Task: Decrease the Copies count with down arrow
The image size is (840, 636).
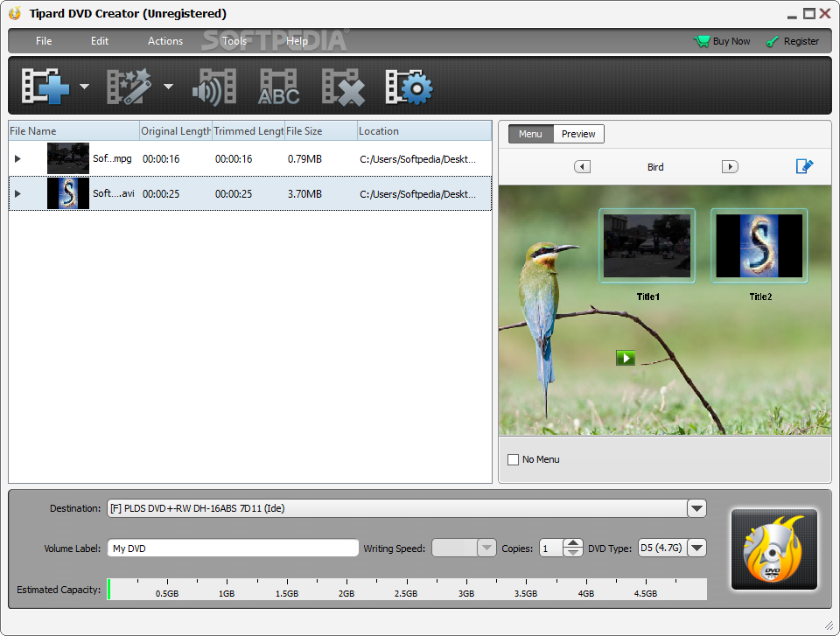Action: coord(573,552)
